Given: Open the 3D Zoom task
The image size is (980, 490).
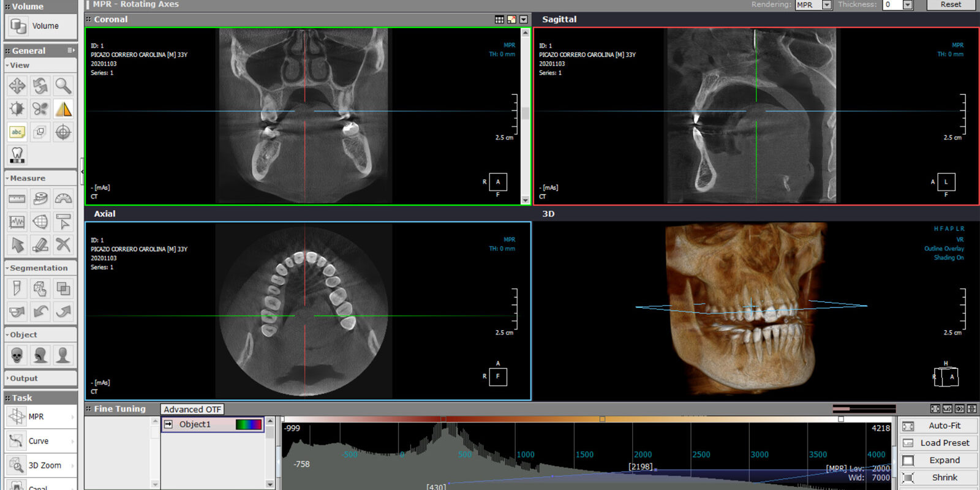Looking at the screenshot, I should click(40, 466).
